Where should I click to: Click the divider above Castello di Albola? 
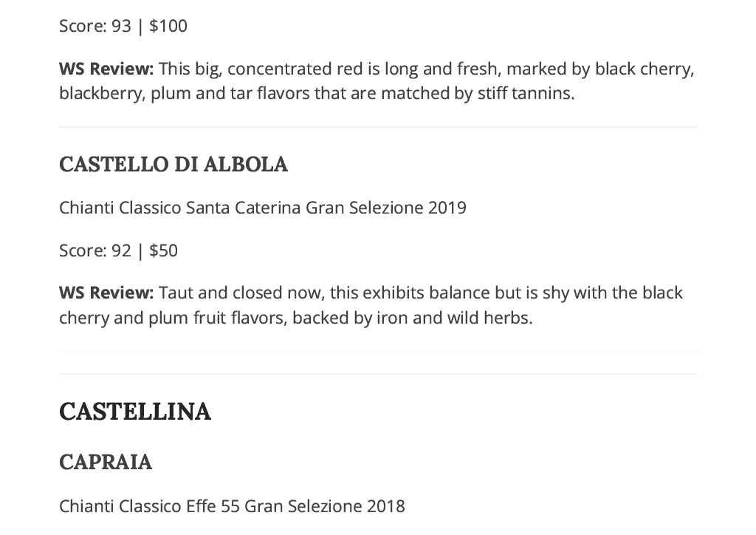click(379, 127)
